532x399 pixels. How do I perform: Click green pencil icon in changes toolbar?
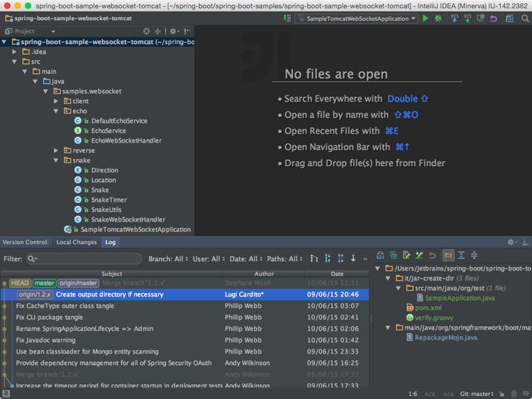(419, 256)
